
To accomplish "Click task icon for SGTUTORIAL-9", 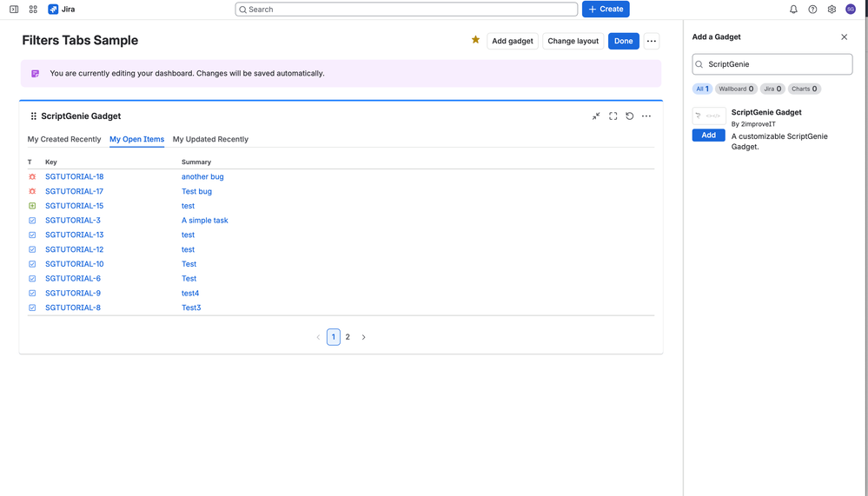I will [x=32, y=294].
